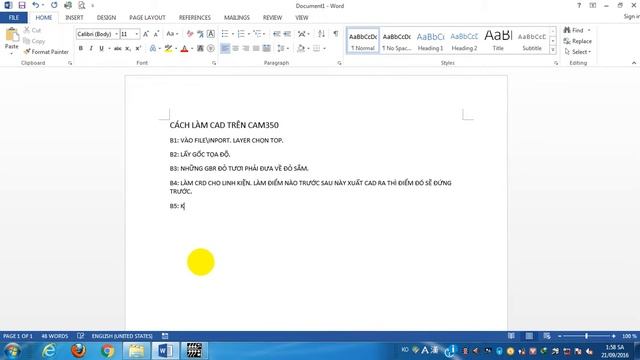Screen dimensions: 640x360
Task: Toggle Underline formatting
Action: click(x=101, y=49)
